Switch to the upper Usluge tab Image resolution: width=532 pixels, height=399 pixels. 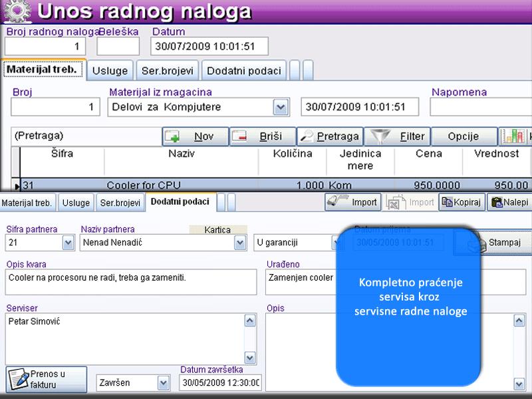(x=110, y=70)
